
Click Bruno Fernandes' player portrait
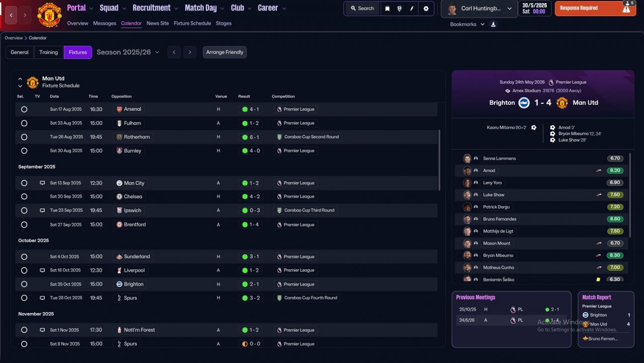[x=467, y=219]
